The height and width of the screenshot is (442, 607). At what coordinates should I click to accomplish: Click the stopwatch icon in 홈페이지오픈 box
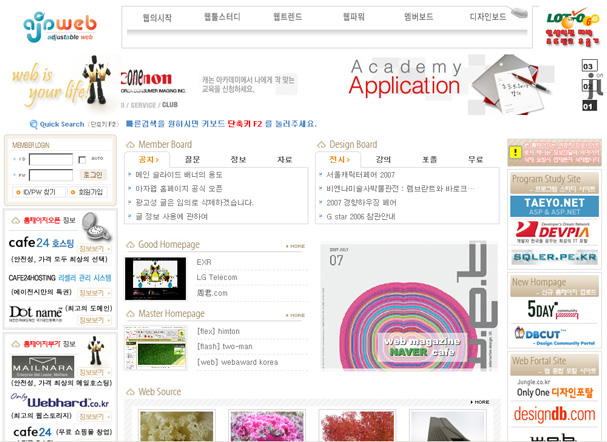pyautogui.click(x=97, y=226)
